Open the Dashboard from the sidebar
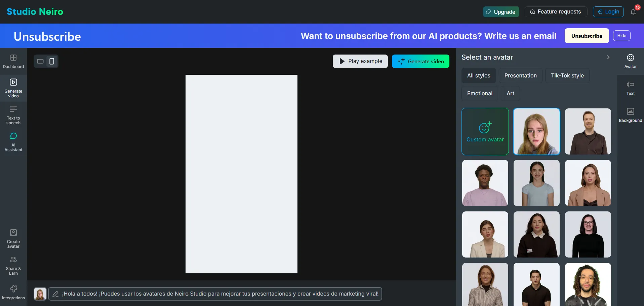 13,61
